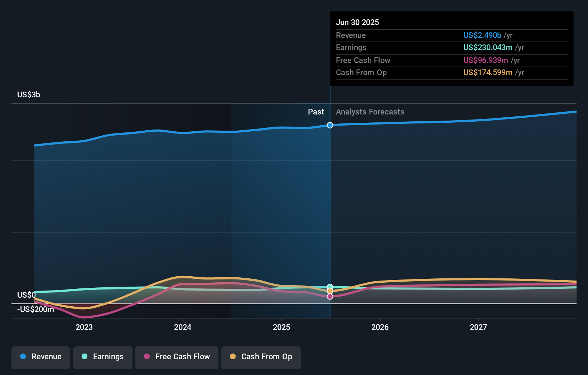588x375 pixels.
Task: Click the teal Earnings legend dot
Action: (85, 357)
